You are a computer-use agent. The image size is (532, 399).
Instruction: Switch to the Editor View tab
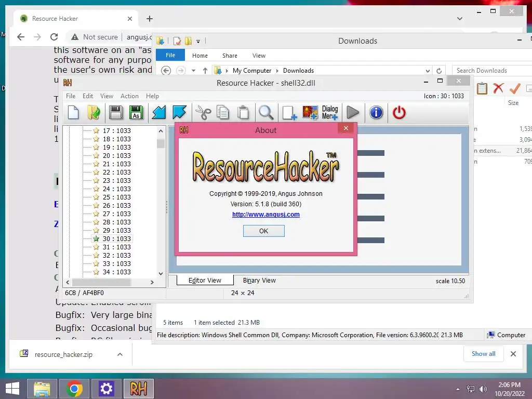(205, 280)
